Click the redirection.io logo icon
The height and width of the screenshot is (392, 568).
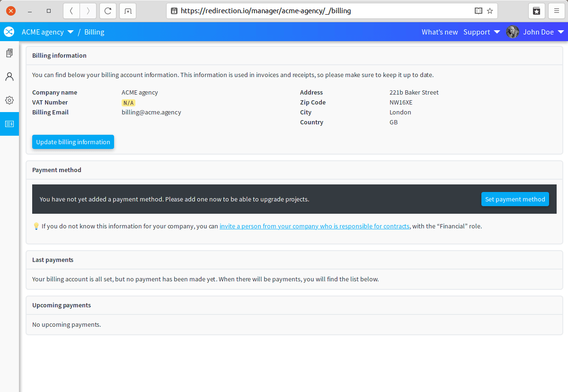click(x=9, y=32)
